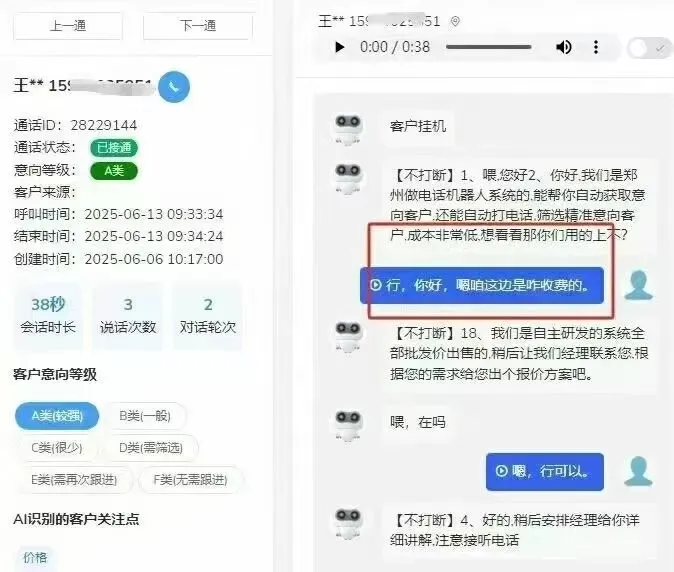Choose E类(需再次跟进) intent level
This screenshot has width=674, height=572.
[74, 480]
